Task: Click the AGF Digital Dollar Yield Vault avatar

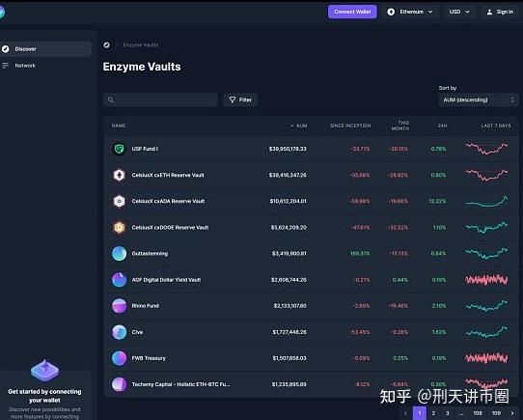Action: 119,280
